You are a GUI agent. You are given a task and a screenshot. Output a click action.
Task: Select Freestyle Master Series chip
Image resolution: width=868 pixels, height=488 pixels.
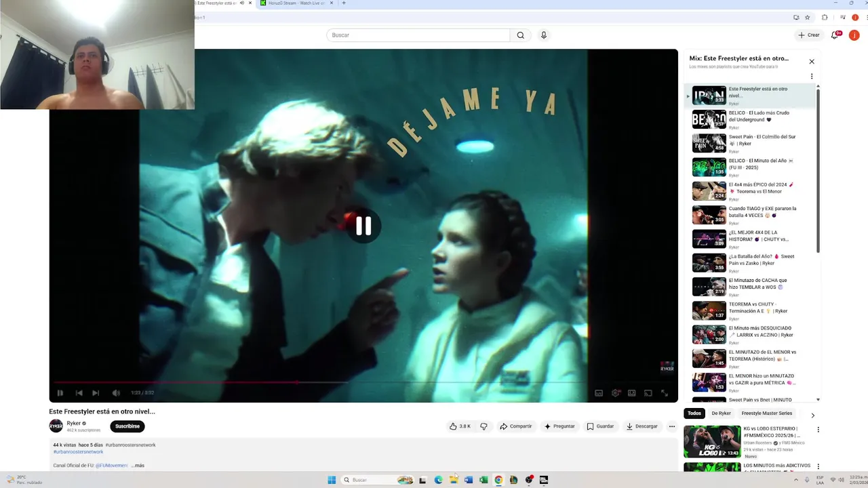click(767, 413)
